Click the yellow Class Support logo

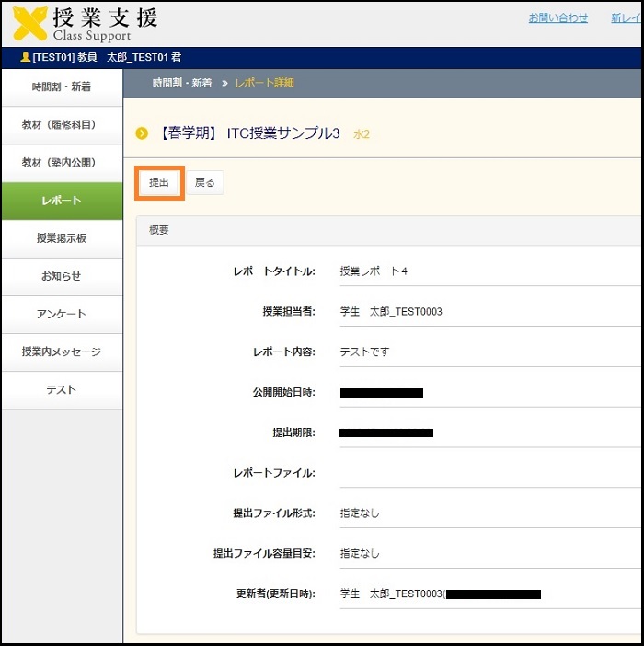pos(31,24)
